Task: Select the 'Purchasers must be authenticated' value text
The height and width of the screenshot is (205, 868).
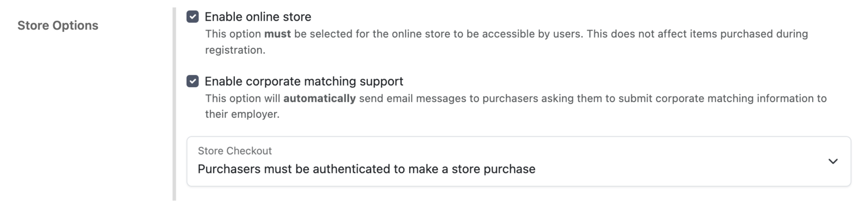Action: (x=366, y=169)
